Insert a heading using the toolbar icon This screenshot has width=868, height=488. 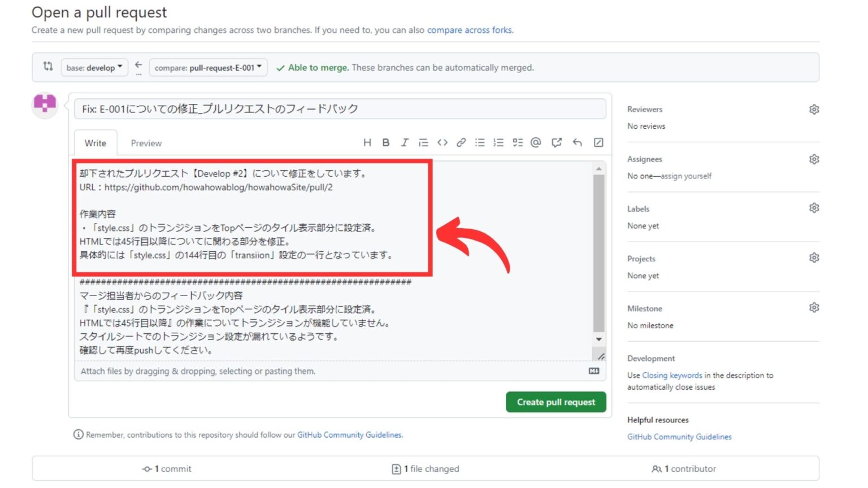pyautogui.click(x=367, y=142)
